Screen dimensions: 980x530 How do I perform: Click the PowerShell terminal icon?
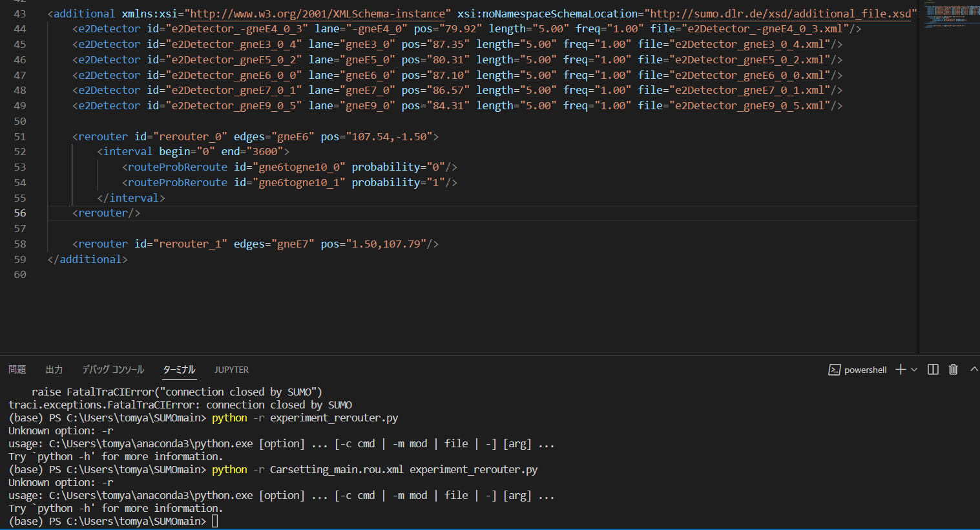tap(834, 369)
